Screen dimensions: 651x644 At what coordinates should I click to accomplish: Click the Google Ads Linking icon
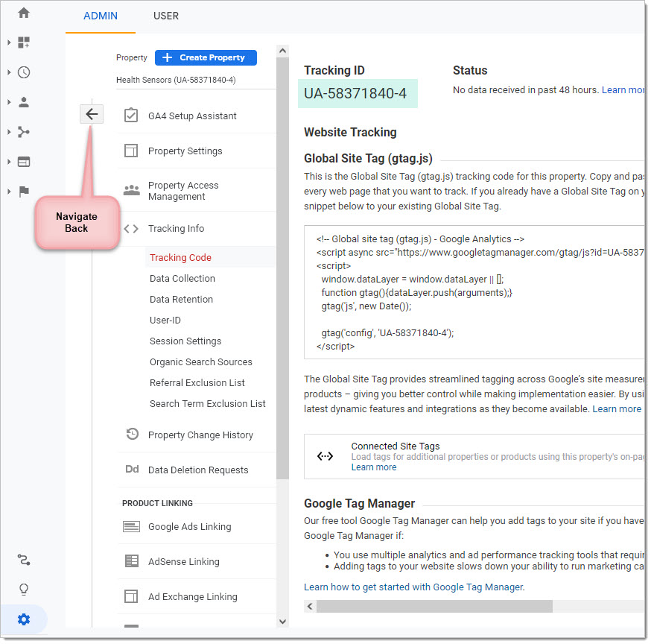[131, 527]
